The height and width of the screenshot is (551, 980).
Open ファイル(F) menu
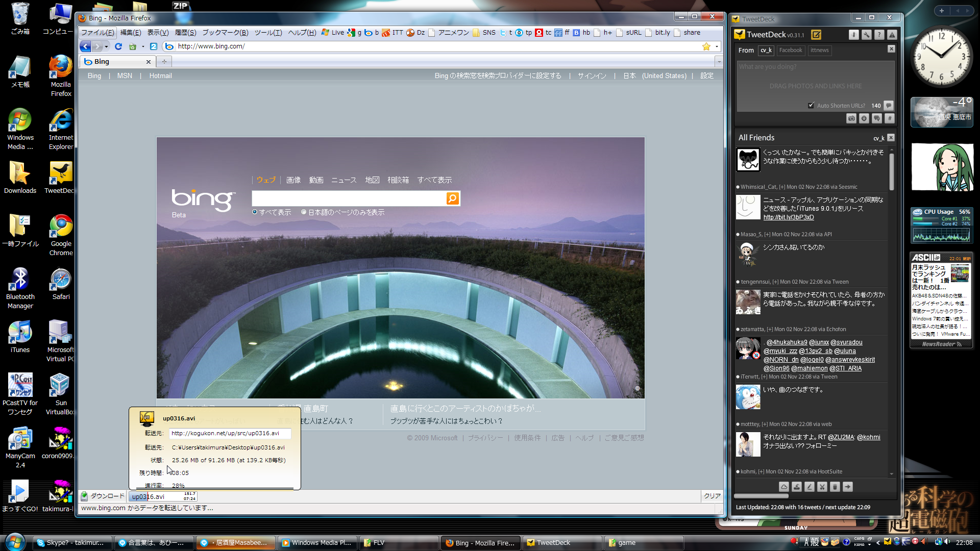pos(98,33)
